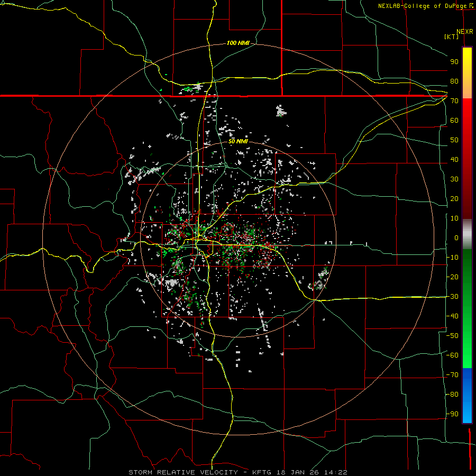Click the -40 value on the legend
476x476 pixels.
click(452, 316)
